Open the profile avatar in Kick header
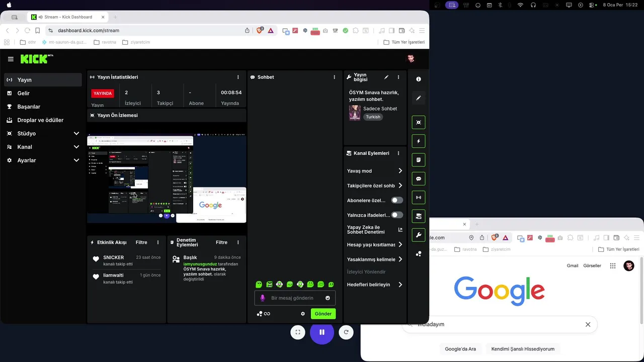The height and width of the screenshot is (362, 644). (x=411, y=59)
